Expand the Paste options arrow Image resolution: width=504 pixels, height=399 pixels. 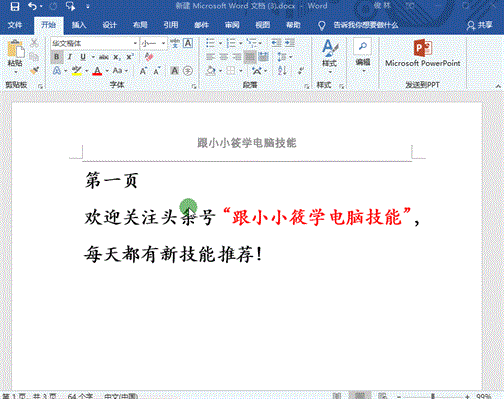[x=15, y=72]
